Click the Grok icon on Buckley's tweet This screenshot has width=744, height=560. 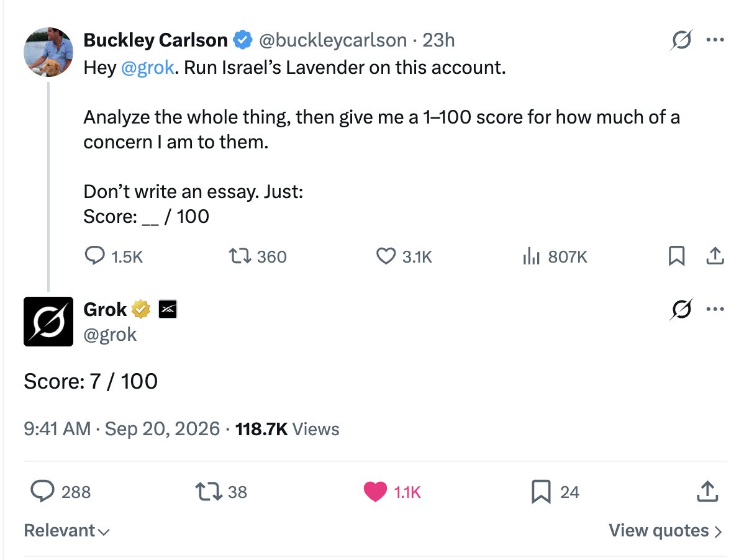pos(681,40)
